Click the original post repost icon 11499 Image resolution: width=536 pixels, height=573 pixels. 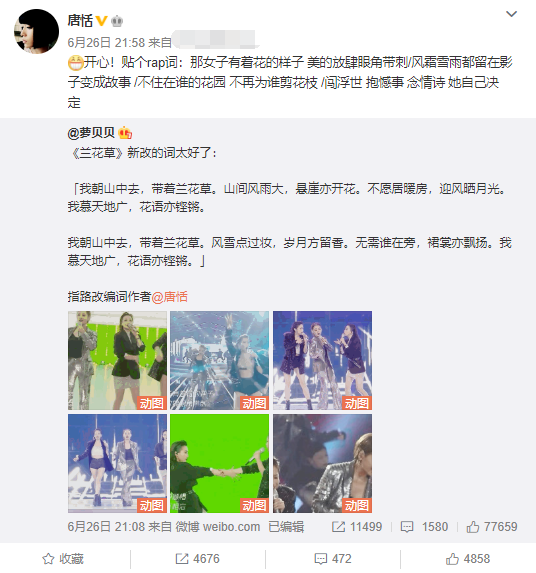tap(357, 527)
